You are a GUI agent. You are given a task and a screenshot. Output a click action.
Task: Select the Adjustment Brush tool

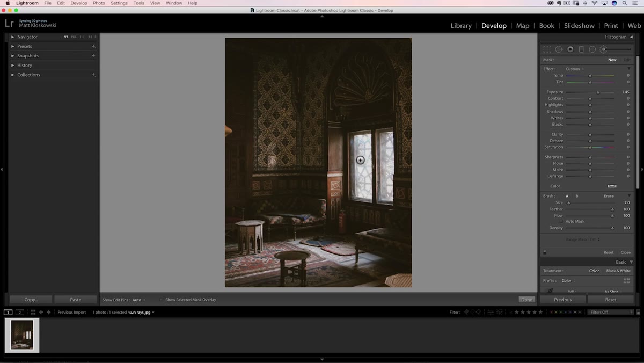pyautogui.click(x=616, y=49)
